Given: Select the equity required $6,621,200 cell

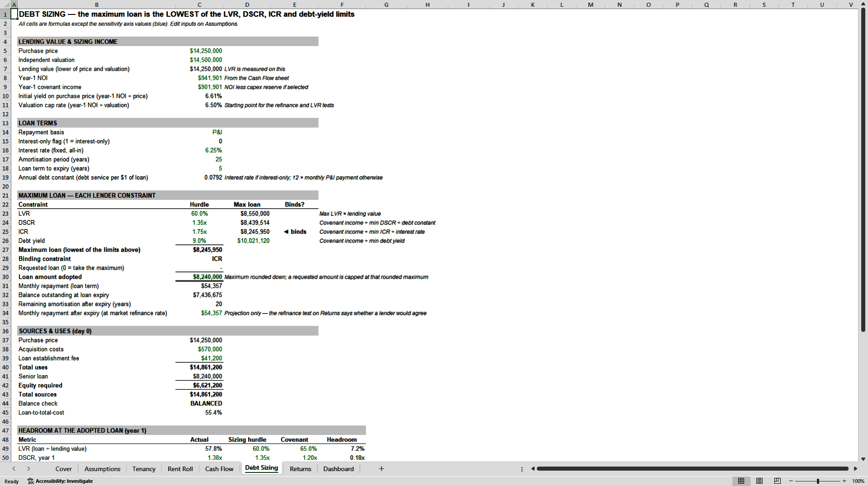Looking at the screenshot, I should click(x=199, y=385).
